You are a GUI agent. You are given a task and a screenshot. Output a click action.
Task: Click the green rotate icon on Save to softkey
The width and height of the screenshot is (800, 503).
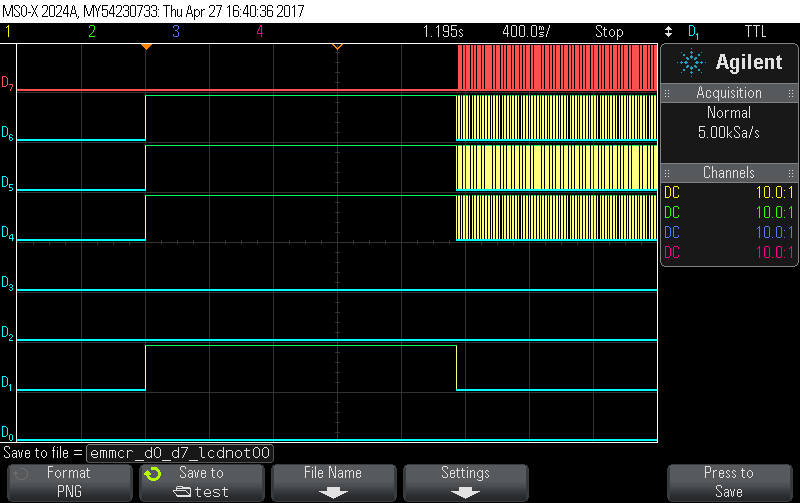[153, 474]
